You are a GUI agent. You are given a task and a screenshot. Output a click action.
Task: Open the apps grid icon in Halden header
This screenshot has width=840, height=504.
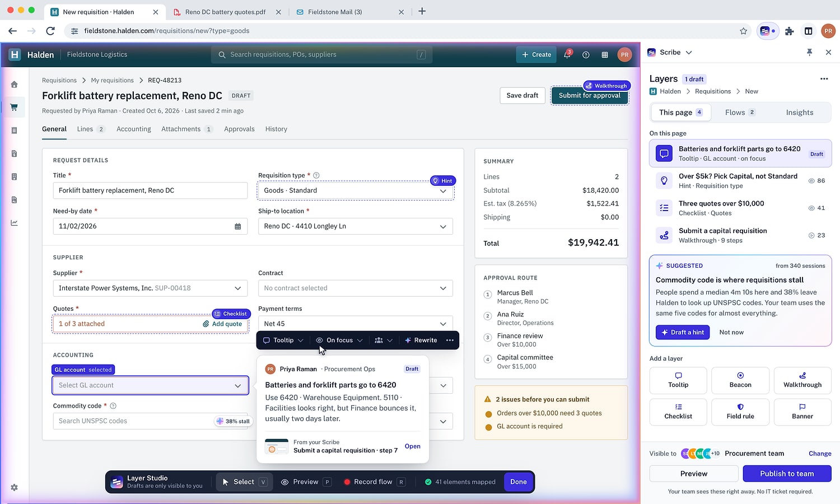pos(605,55)
